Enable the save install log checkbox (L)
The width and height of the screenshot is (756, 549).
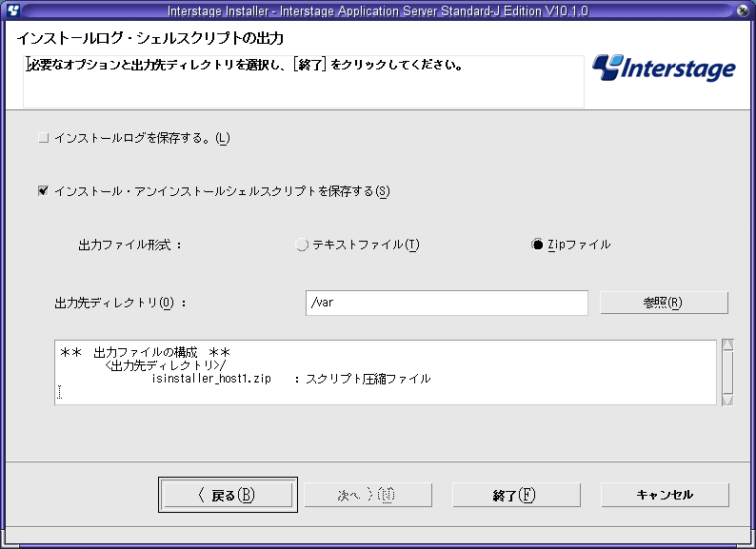click(44, 138)
